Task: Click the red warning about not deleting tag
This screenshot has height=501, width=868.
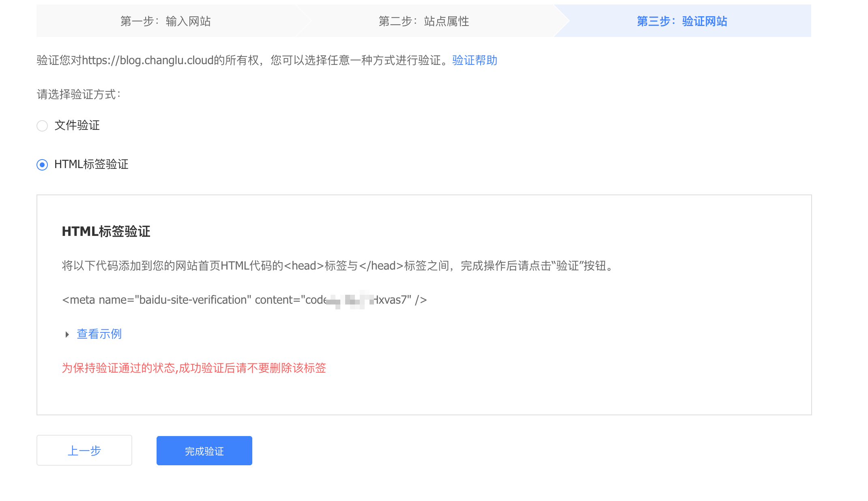Action: click(x=194, y=368)
